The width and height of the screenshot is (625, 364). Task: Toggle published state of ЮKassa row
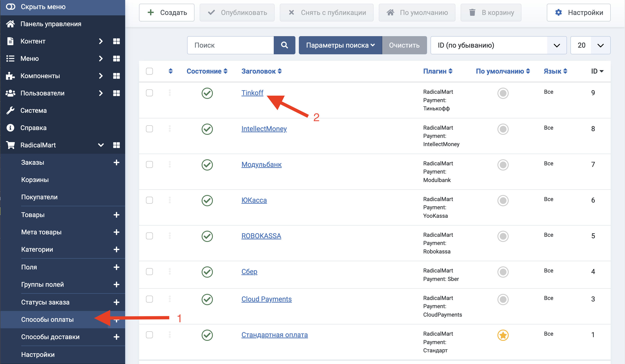click(207, 200)
